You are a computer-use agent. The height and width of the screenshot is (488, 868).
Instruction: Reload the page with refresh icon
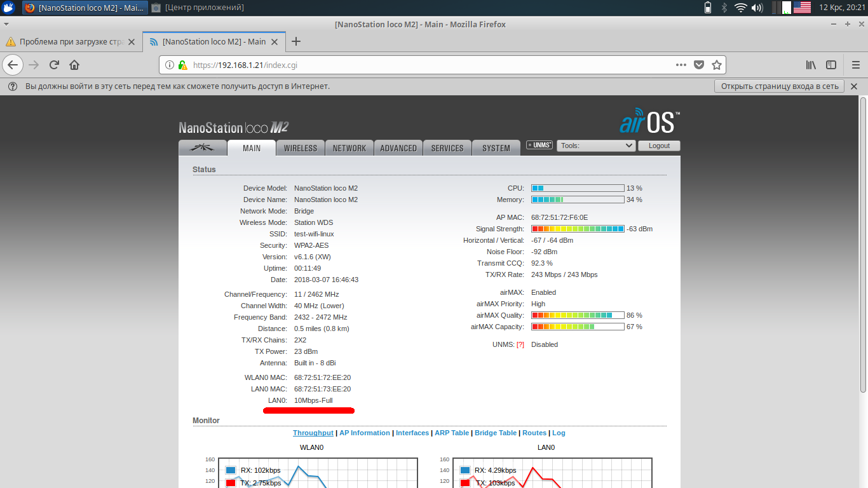click(54, 65)
